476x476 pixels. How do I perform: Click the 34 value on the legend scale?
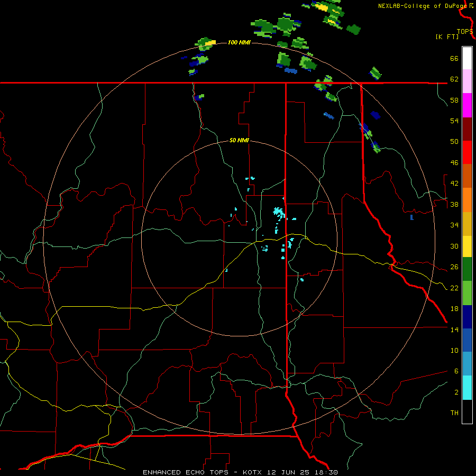454,225
